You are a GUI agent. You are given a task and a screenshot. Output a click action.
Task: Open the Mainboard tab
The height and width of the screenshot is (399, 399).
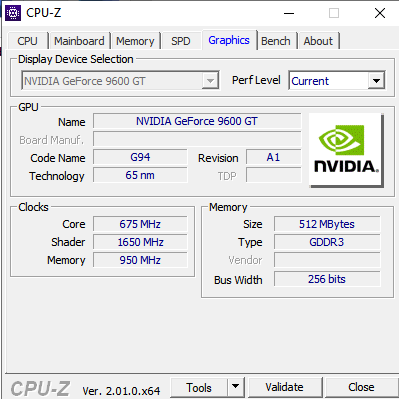pyautogui.click(x=79, y=41)
